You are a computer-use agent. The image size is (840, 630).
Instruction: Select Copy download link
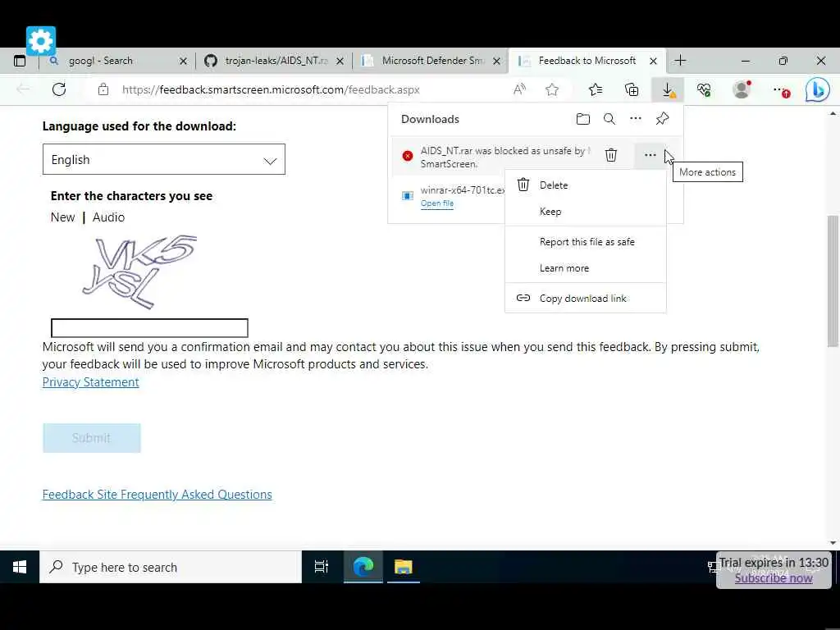(586, 299)
